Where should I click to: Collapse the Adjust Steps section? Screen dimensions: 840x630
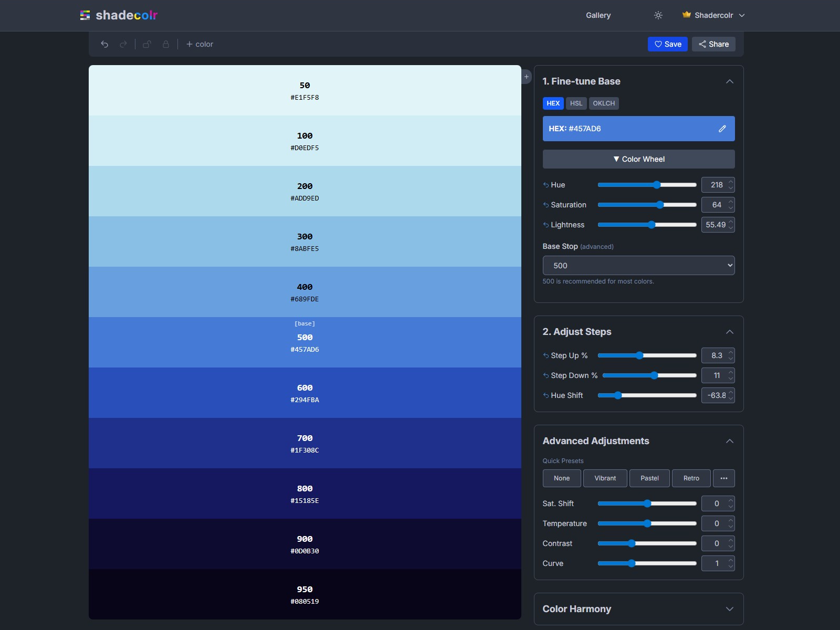point(730,332)
